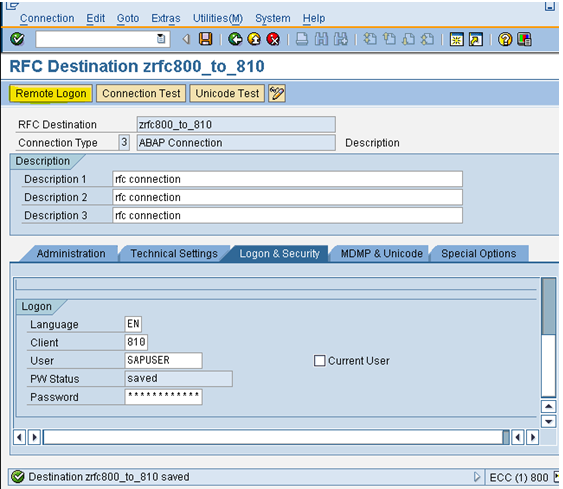This screenshot has height=489, width=563.
Task: Go to Previous Page icon
Action: tap(389, 39)
